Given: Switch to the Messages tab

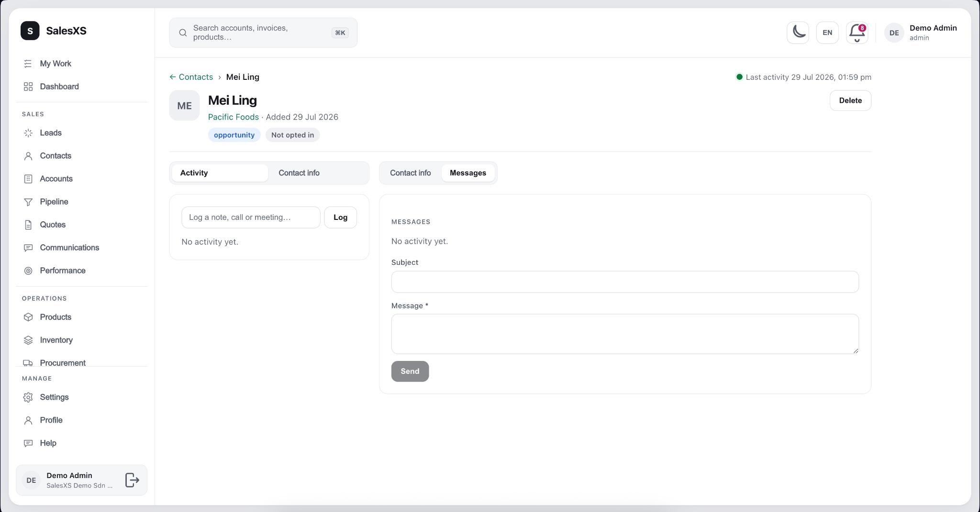Looking at the screenshot, I should [468, 173].
